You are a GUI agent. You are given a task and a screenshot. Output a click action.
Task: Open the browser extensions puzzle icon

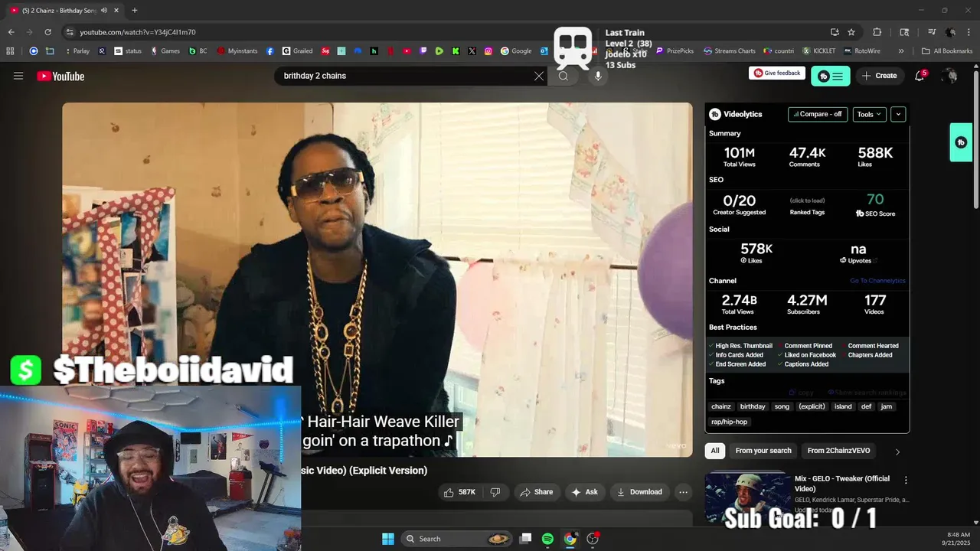pos(877,32)
